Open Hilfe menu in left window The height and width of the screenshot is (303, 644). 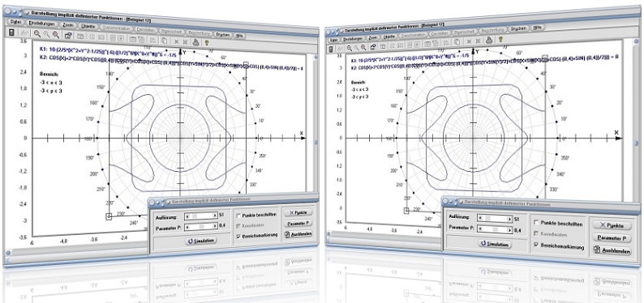pos(239,36)
